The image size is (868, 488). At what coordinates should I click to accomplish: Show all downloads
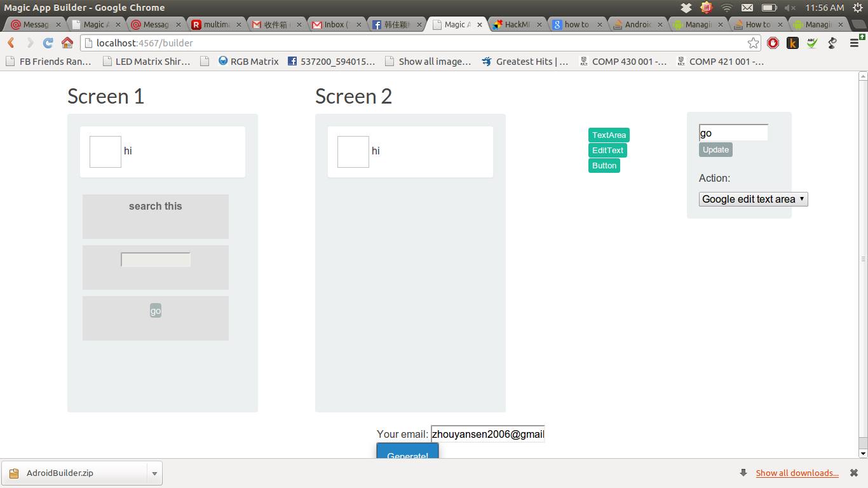click(797, 473)
